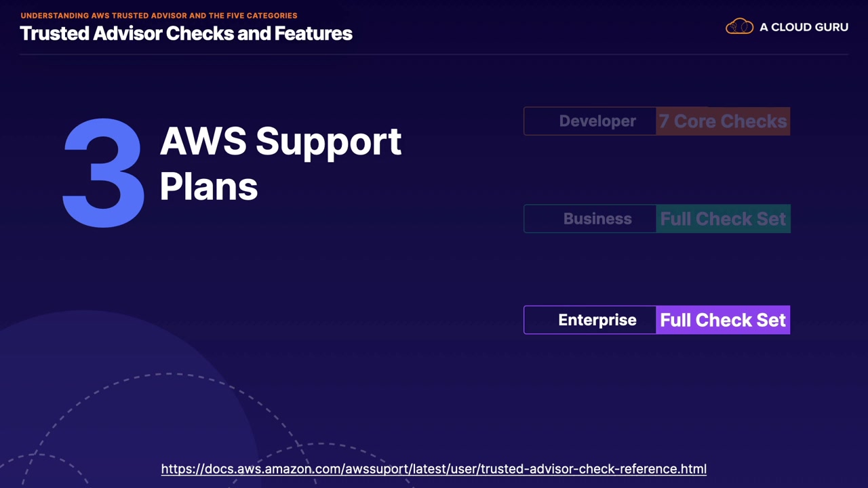Click the orange subtitle Understanding AWS Trusted Advisor
Viewport: 868px width, 488px height.
pos(159,15)
